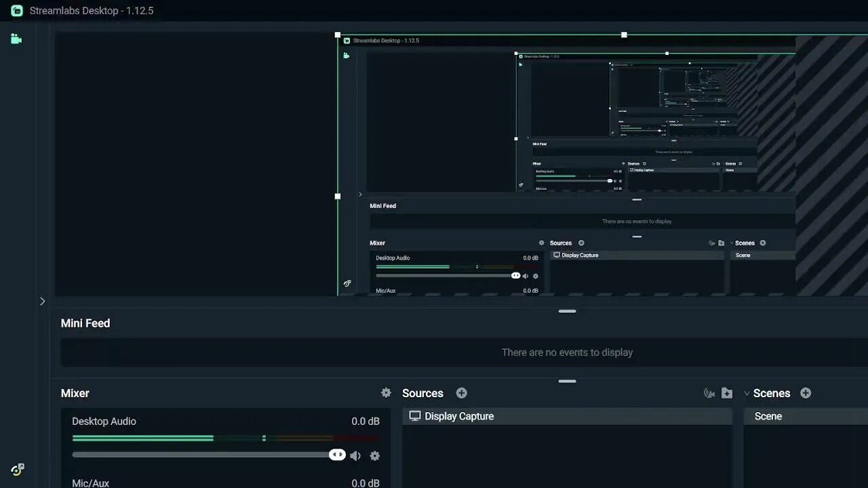Click the Mini Feed heading
Image resolution: width=868 pixels, height=488 pixels.
pos(85,323)
